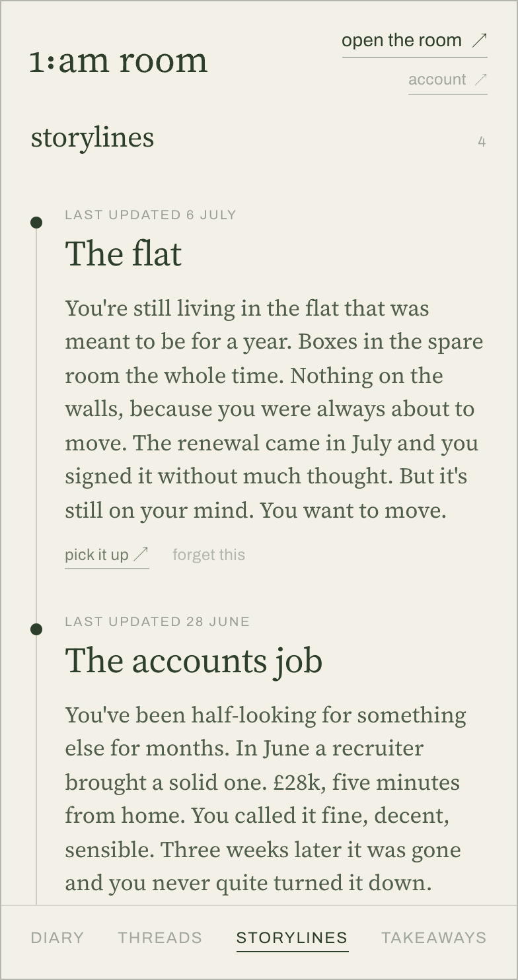Go to the account link
This screenshot has width=518, height=980.
click(447, 81)
